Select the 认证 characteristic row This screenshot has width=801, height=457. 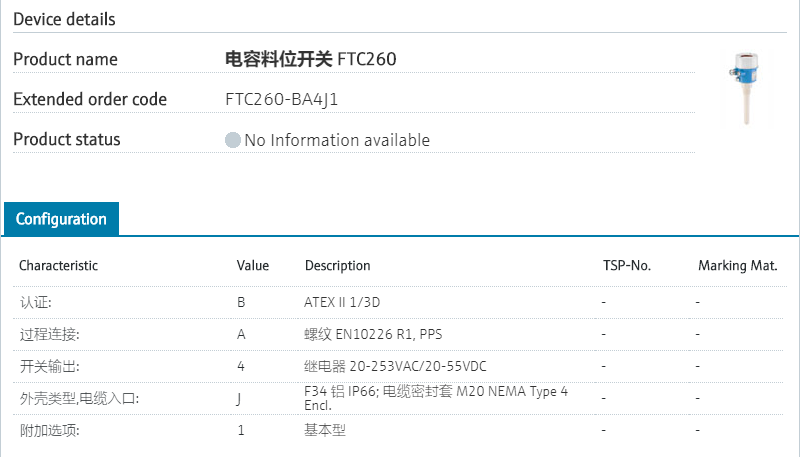pyautogui.click(x=36, y=302)
